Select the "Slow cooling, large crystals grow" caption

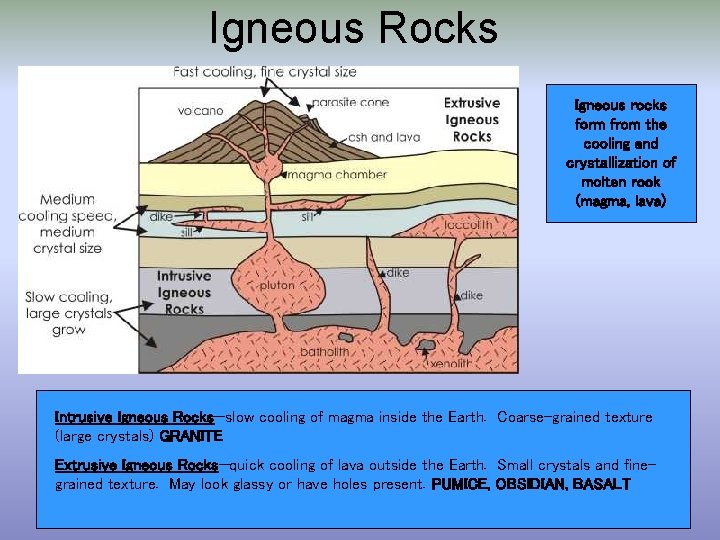pos(68,314)
